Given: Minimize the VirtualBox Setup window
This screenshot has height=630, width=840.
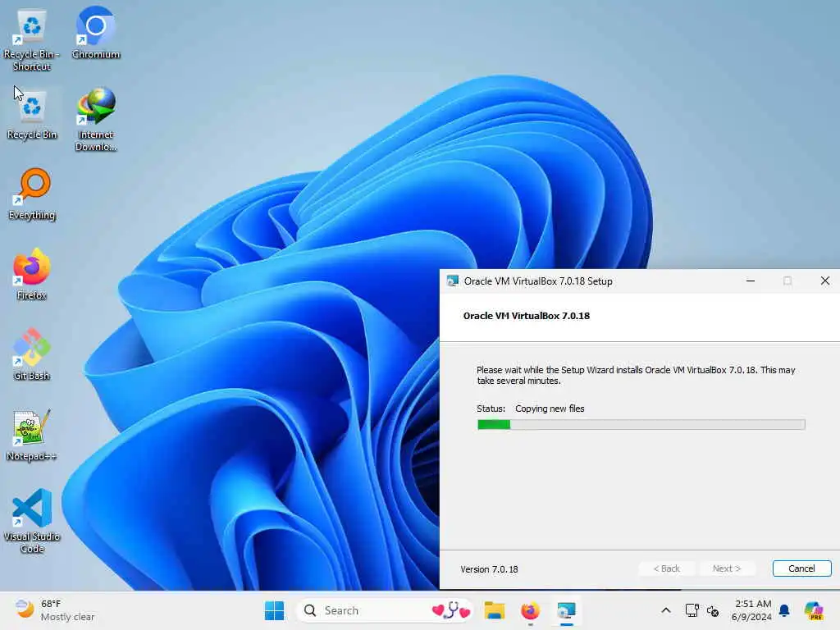Looking at the screenshot, I should coord(751,281).
